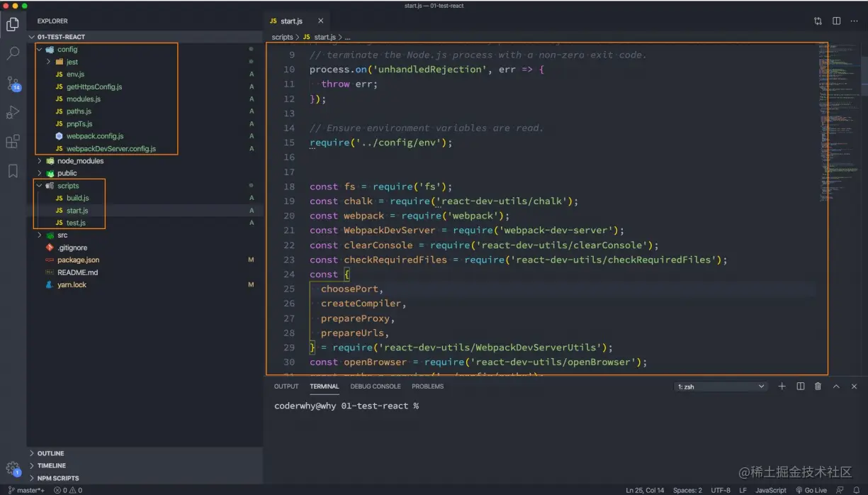Change file encoding UTF-8
The height and width of the screenshot is (495, 868).
(x=721, y=490)
